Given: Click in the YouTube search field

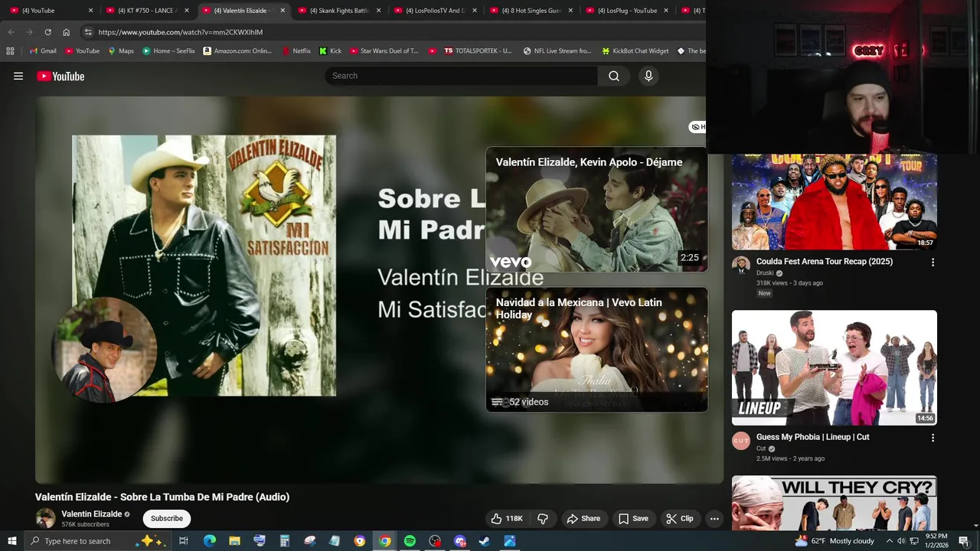Looking at the screenshot, I should point(462,76).
